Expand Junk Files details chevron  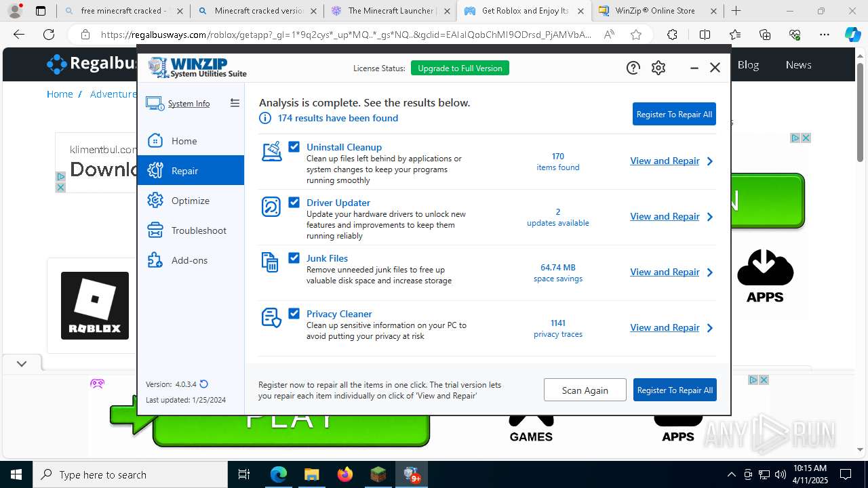tap(710, 272)
